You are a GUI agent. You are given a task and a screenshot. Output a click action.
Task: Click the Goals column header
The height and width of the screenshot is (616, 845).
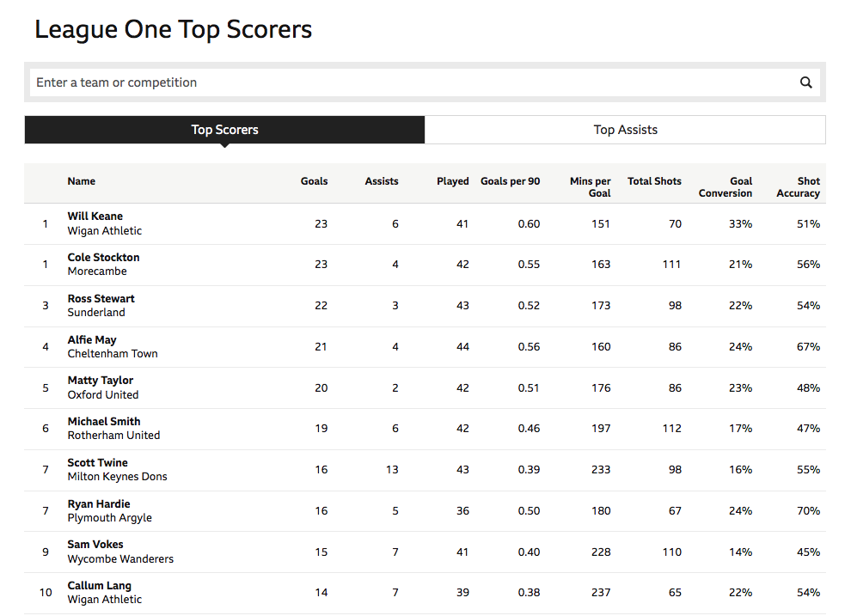(314, 181)
